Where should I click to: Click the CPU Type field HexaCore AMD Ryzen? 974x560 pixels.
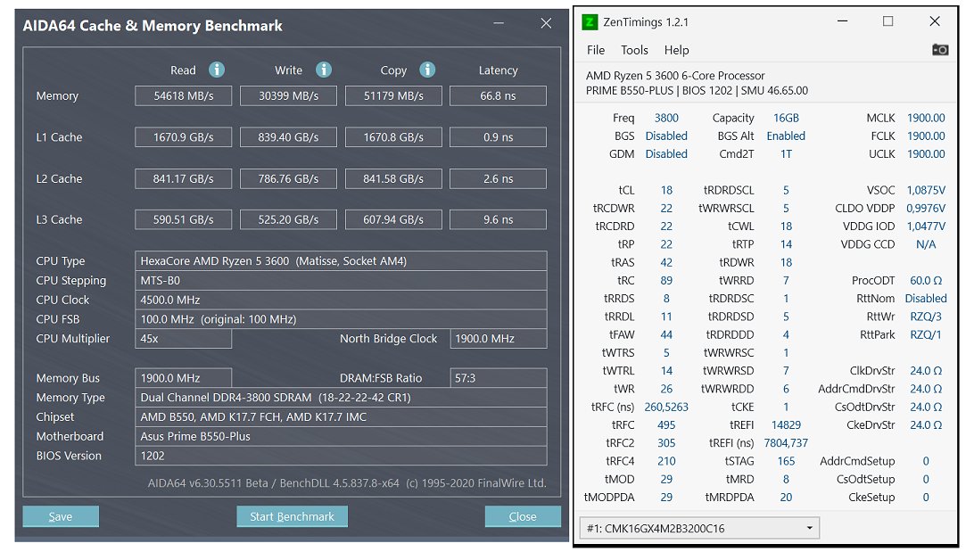pos(341,260)
